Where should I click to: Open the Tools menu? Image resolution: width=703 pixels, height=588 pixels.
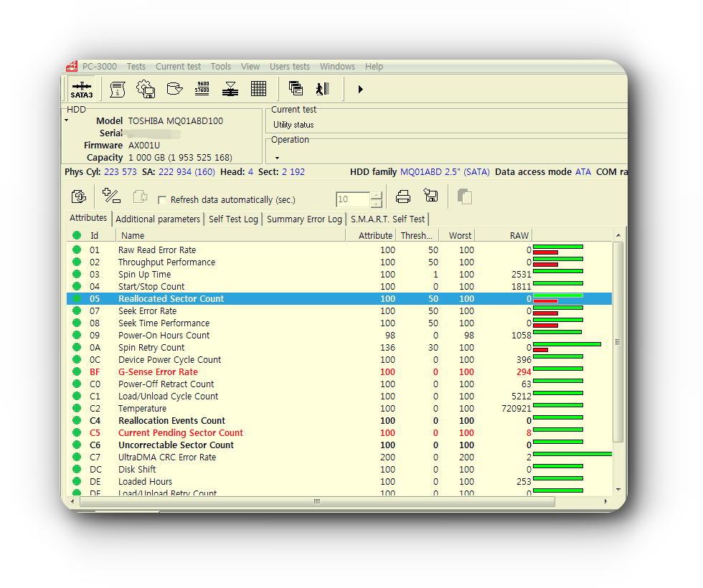221,66
